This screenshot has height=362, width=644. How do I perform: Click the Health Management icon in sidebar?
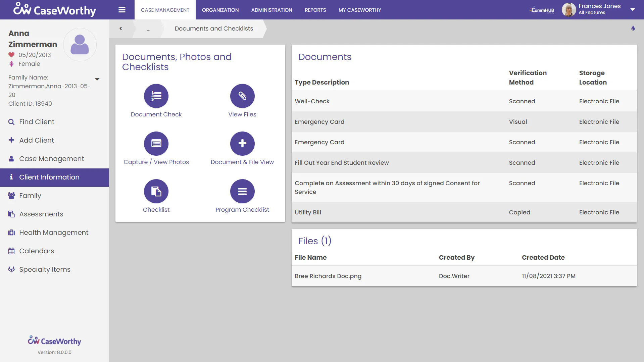point(11,232)
